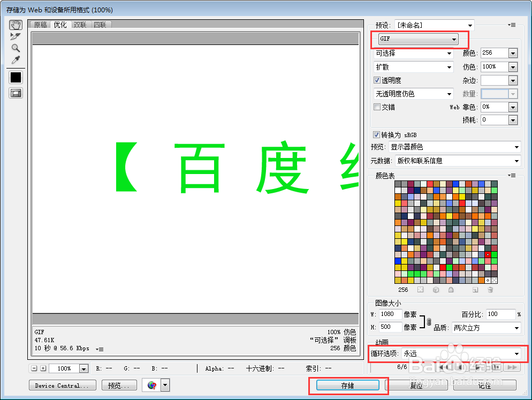
Task: Select the red swatch with white dot
Action: 488,254
